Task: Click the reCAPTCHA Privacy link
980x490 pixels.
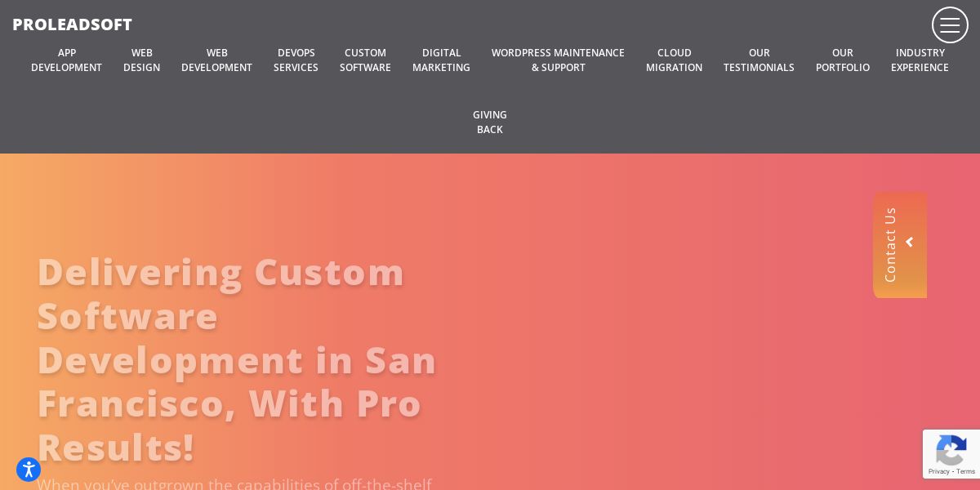Action: pos(939,471)
